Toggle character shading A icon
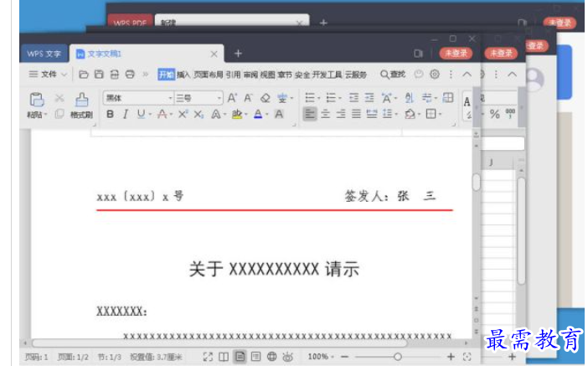Viewport: 588px width, 366px height. [x=279, y=114]
